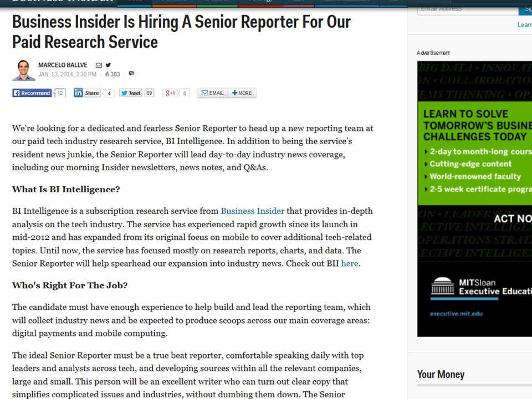
Task: Click Google plus count 0
Action: [185, 93]
